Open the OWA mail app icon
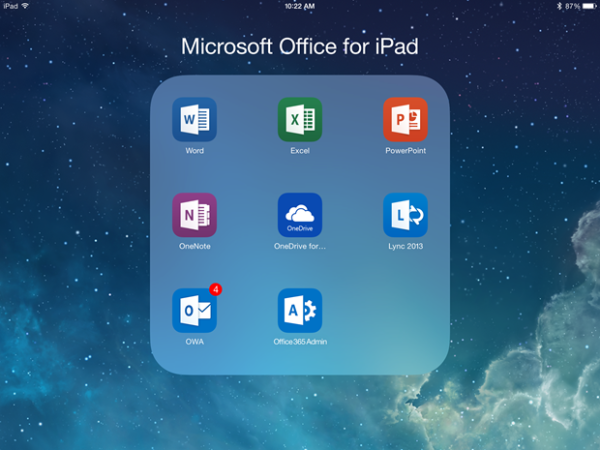Viewport: 600px width, 450px height. pyautogui.click(x=194, y=311)
